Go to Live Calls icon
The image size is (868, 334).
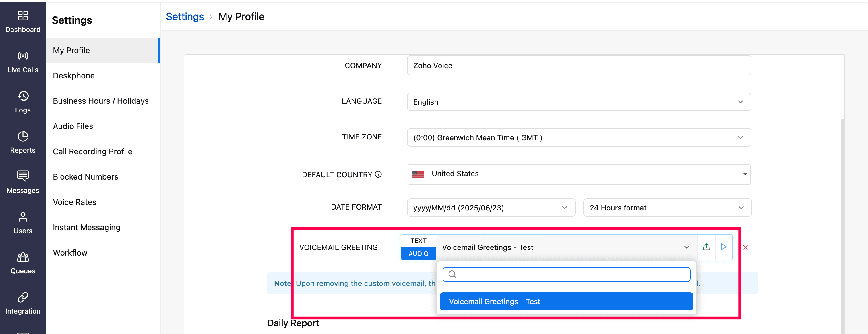coord(23,56)
